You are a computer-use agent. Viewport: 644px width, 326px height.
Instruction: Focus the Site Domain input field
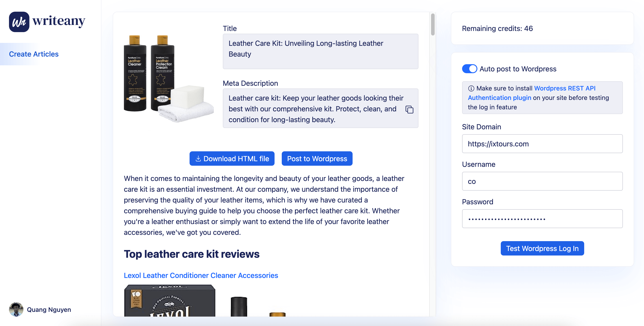tap(542, 144)
